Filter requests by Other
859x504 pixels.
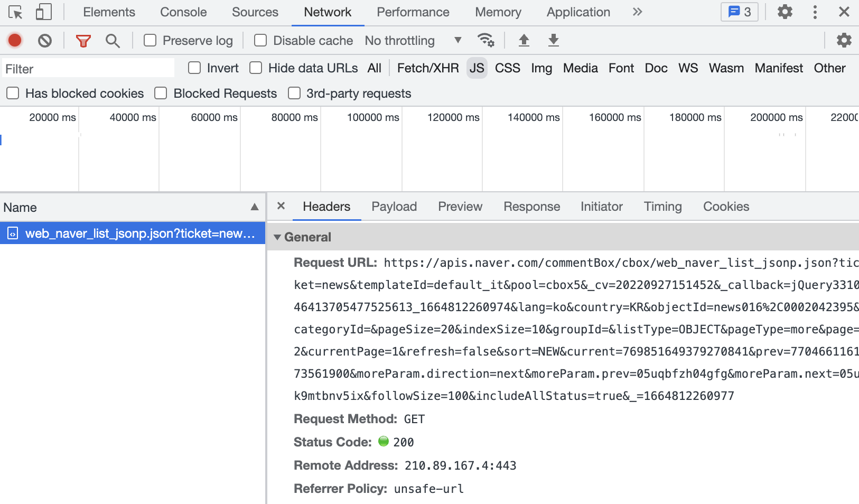(x=830, y=68)
